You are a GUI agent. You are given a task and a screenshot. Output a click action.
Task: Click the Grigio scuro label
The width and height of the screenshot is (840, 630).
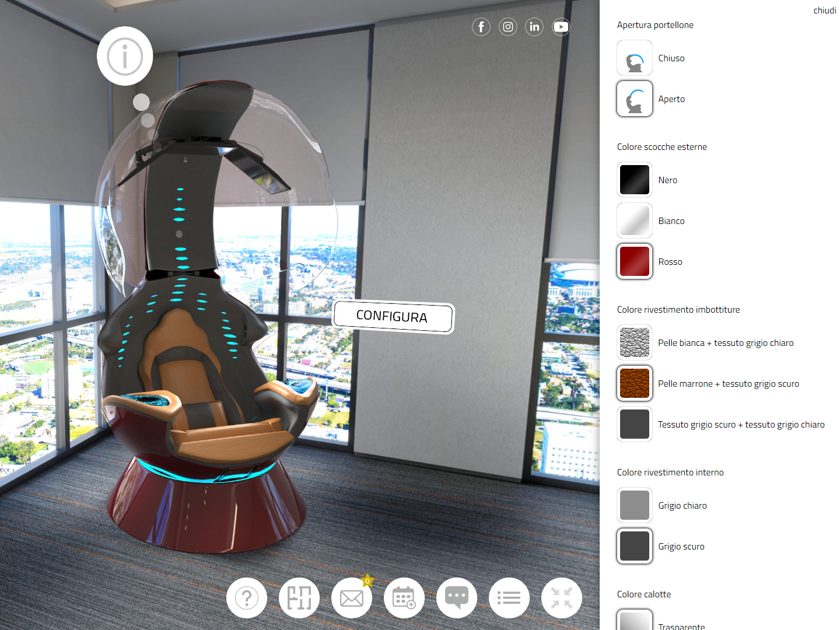(x=681, y=547)
